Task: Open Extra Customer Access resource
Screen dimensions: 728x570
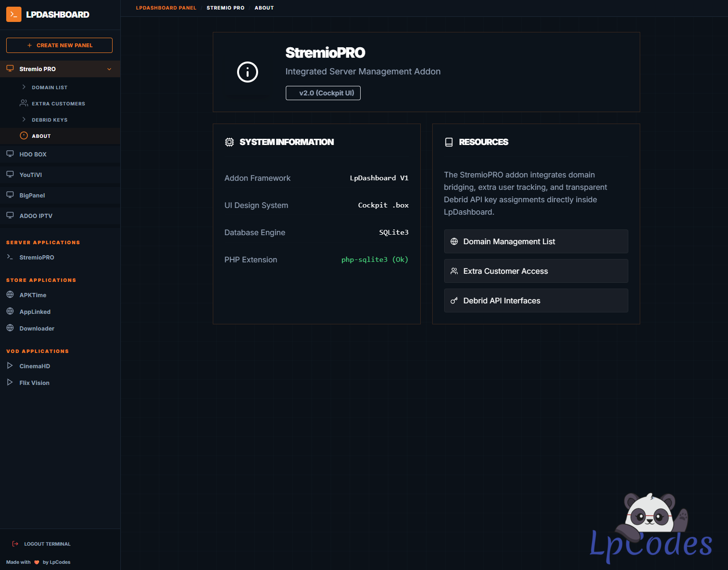Action: (x=536, y=271)
